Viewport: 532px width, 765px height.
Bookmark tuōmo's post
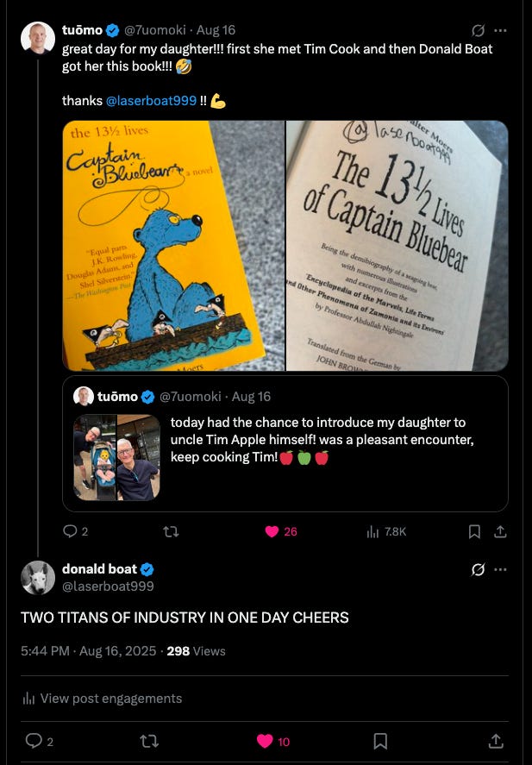(474, 531)
